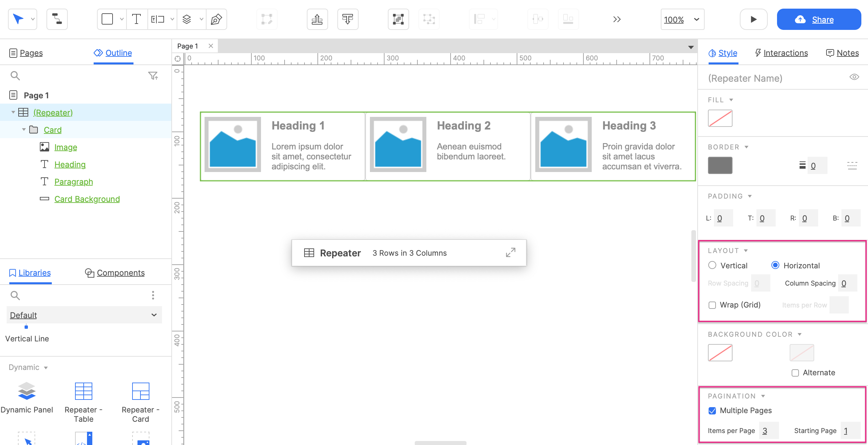Open the Pages panel

[x=31, y=53]
